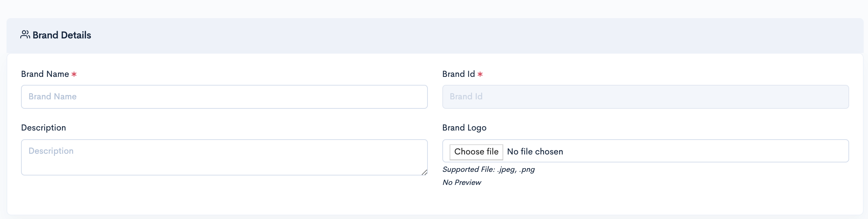Click the Brand Id placeholder text
The image size is (868, 219).
[x=466, y=96]
